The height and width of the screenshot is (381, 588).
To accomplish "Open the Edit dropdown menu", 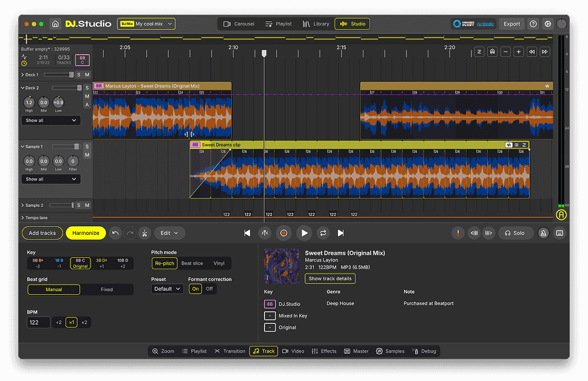I will [169, 233].
